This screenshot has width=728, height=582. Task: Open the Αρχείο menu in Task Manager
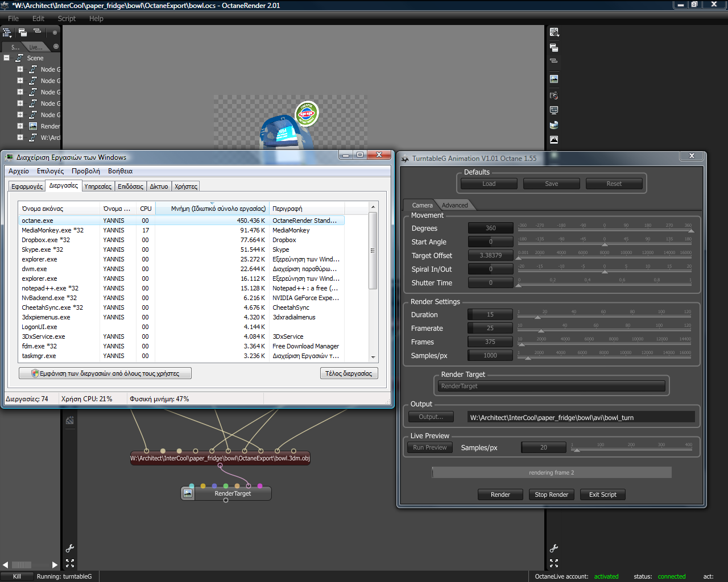[x=19, y=171]
